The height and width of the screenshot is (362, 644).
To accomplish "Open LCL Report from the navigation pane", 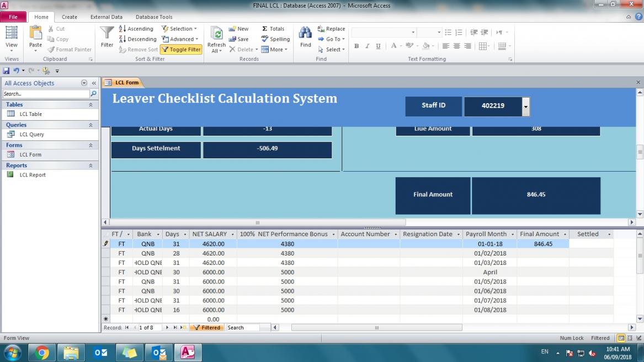I will [x=33, y=175].
